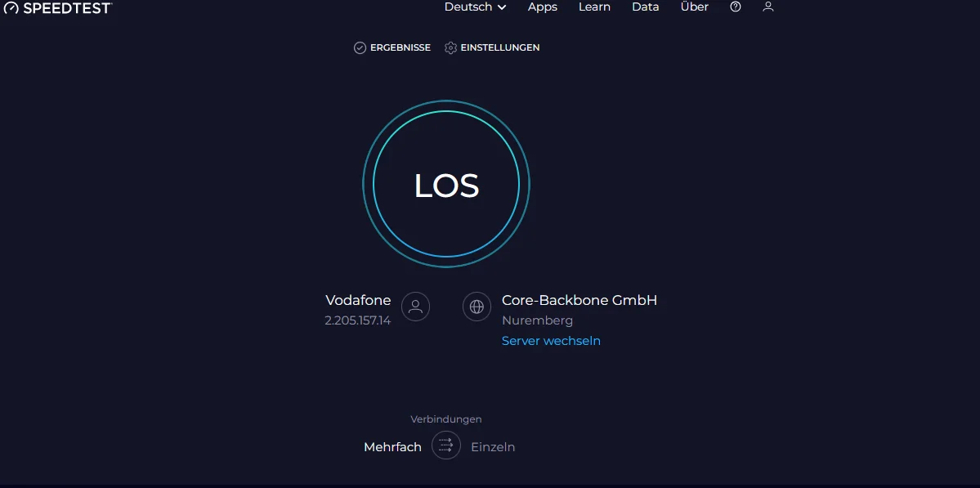Open the help question mark icon
Image resolution: width=980 pixels, height=488 pixels.
(x=736, y=7)
